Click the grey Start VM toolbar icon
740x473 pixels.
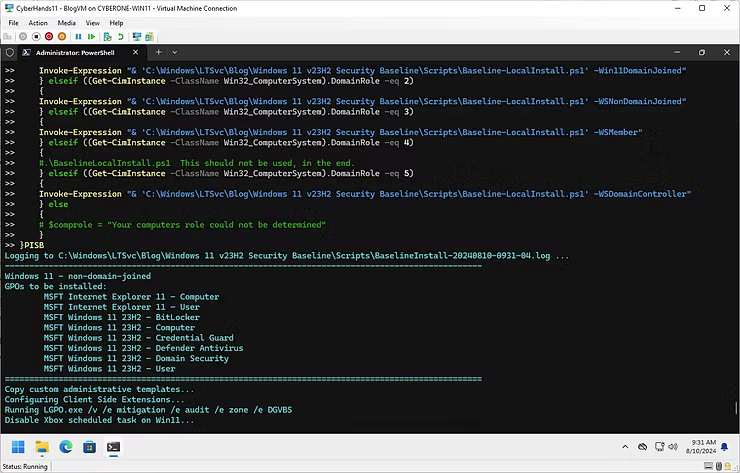23,36
